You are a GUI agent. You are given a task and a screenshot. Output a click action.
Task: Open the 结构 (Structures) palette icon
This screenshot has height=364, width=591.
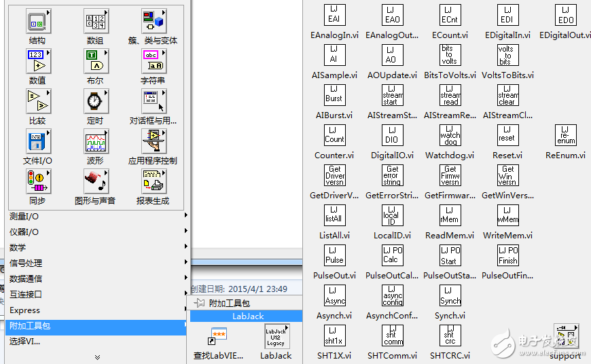click(x=38, y=21)
